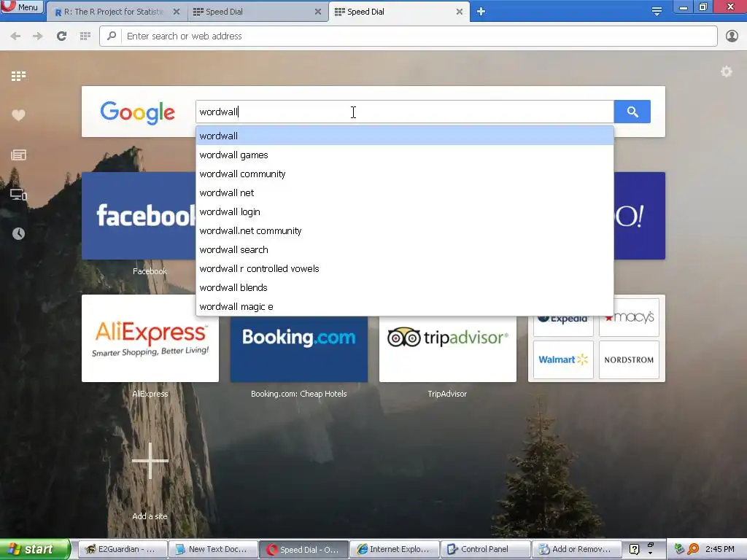Open the Windows start button
The image size is (747, 560).
[35, 549]
